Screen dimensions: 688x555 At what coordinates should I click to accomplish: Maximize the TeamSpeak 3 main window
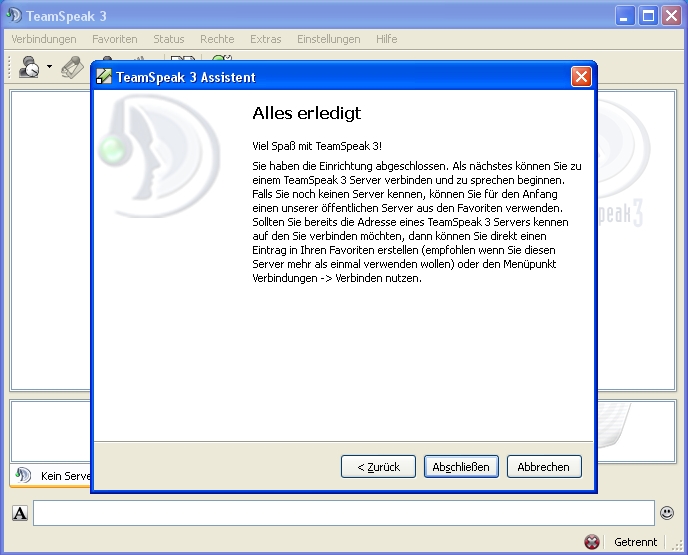[648, 16]
